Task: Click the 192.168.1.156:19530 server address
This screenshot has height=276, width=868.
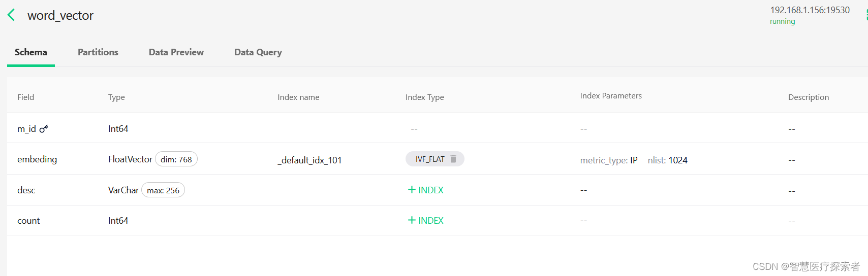Action: pos(810,10)
